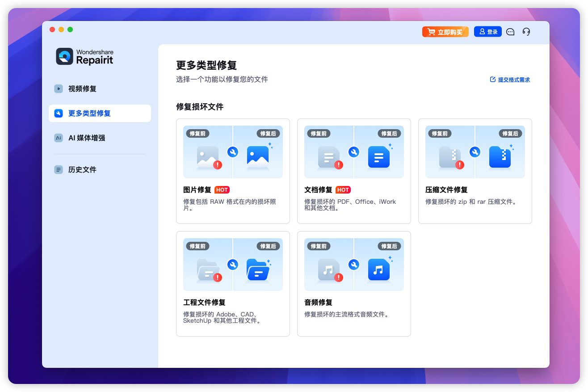The image size is (588, 392).
Task: Click the Wondershare Repairit logo icon
Action: pos(64,56)
